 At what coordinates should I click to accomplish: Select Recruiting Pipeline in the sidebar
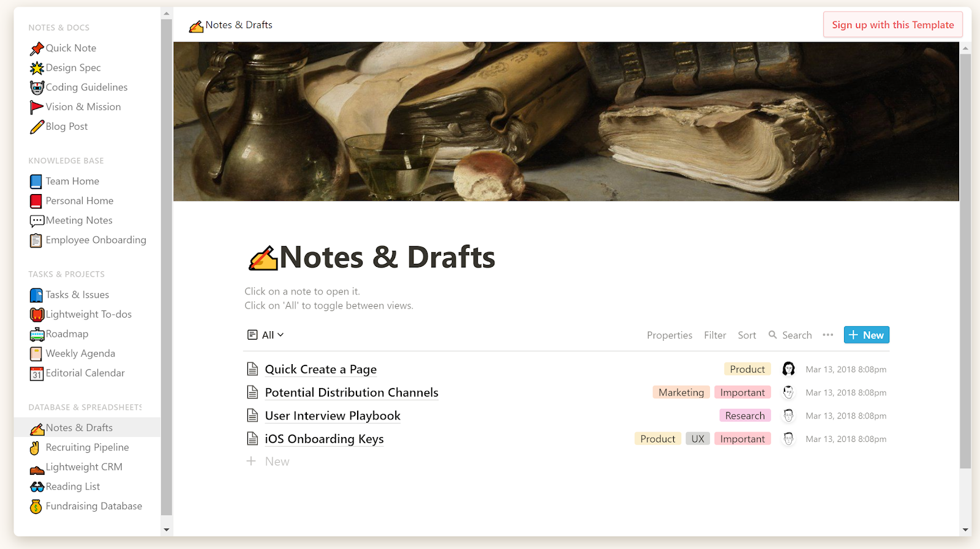(x=87, y=447)
